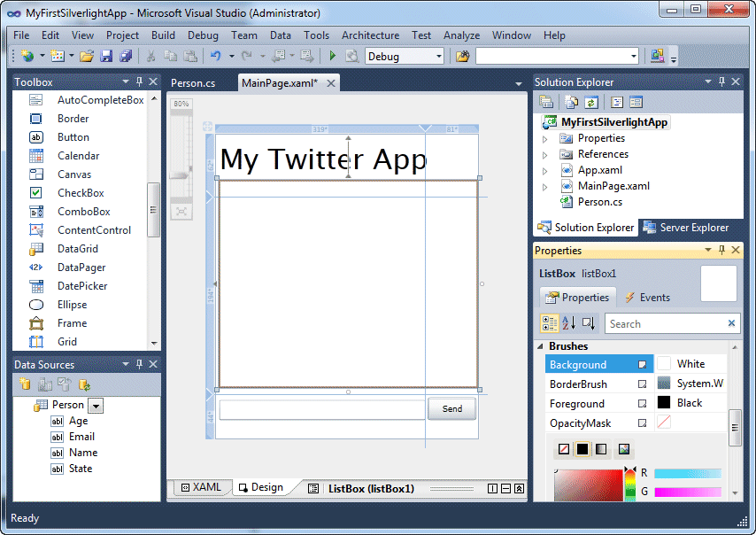The height and width of the screenshot is (535, 756).
Task: Select the solid color brush icon
Action: coord(582,449)
